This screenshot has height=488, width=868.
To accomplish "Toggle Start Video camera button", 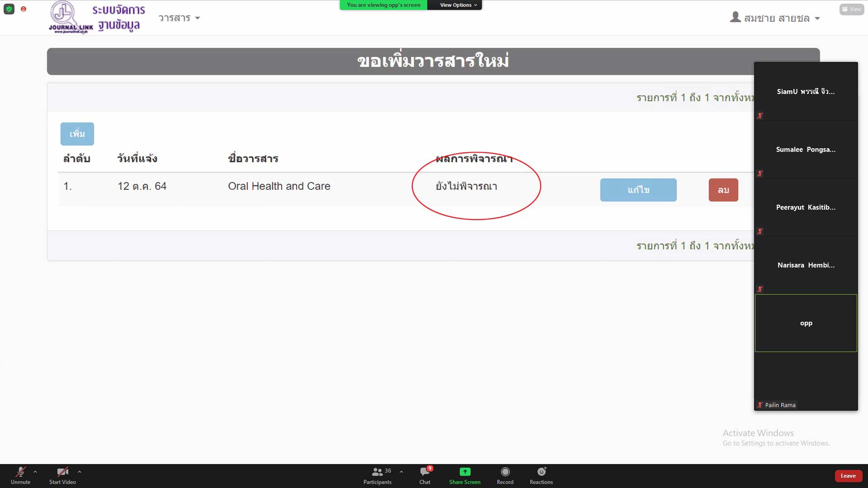I will point(62,472).
